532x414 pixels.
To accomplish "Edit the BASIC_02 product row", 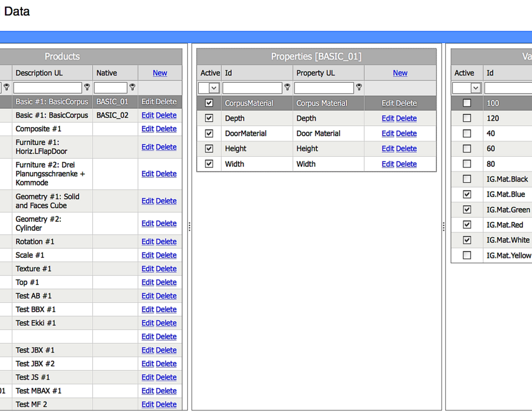I will [148, 115].
